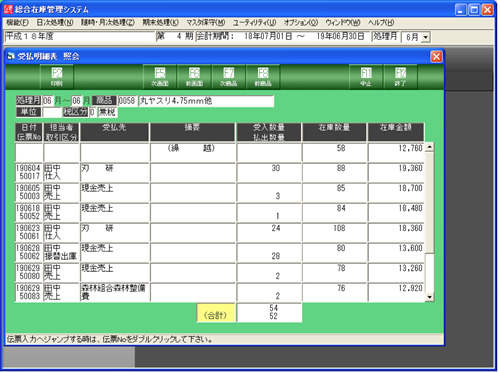The image size is (500, 372).
Task: Click the F12 終了 exit button
Action: [x=400, y=77]
